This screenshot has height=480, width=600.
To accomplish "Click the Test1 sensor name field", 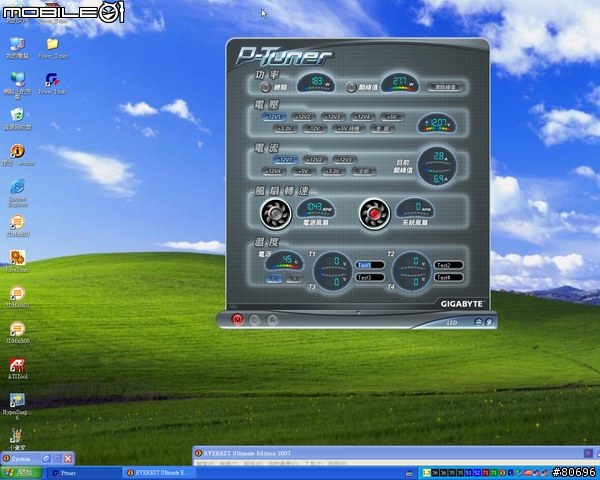I will point(370,265).
